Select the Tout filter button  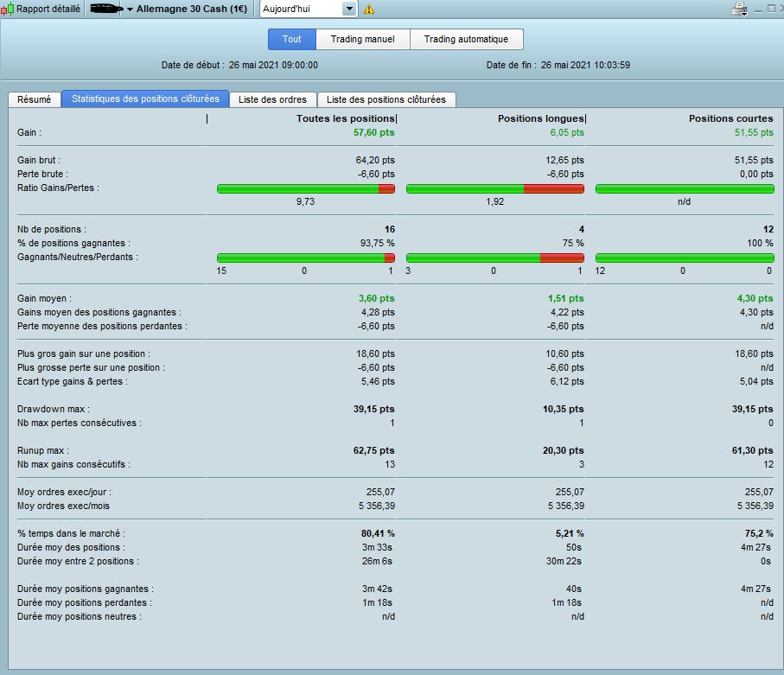(x=292, y=39)
